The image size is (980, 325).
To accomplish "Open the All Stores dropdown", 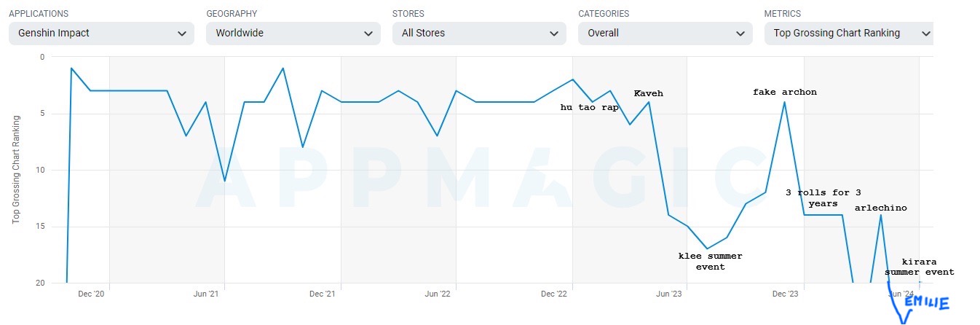I will (479, 33).
